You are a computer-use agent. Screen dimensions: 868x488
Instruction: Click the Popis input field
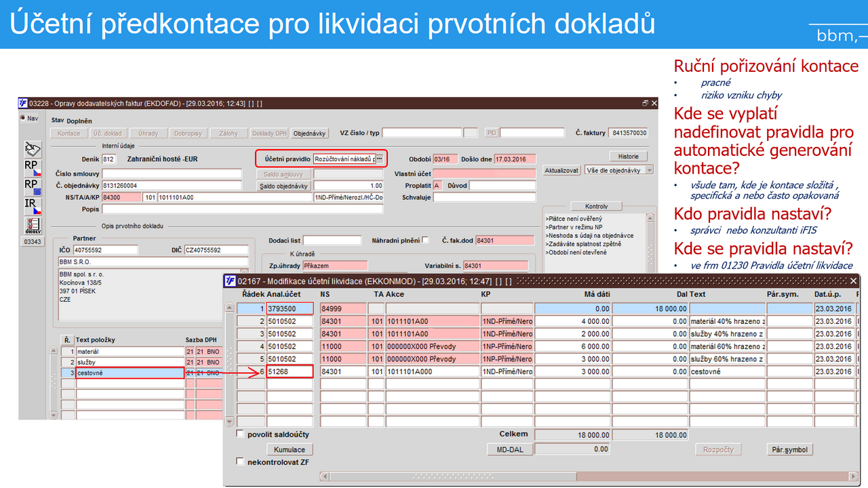tap(242, 209)
